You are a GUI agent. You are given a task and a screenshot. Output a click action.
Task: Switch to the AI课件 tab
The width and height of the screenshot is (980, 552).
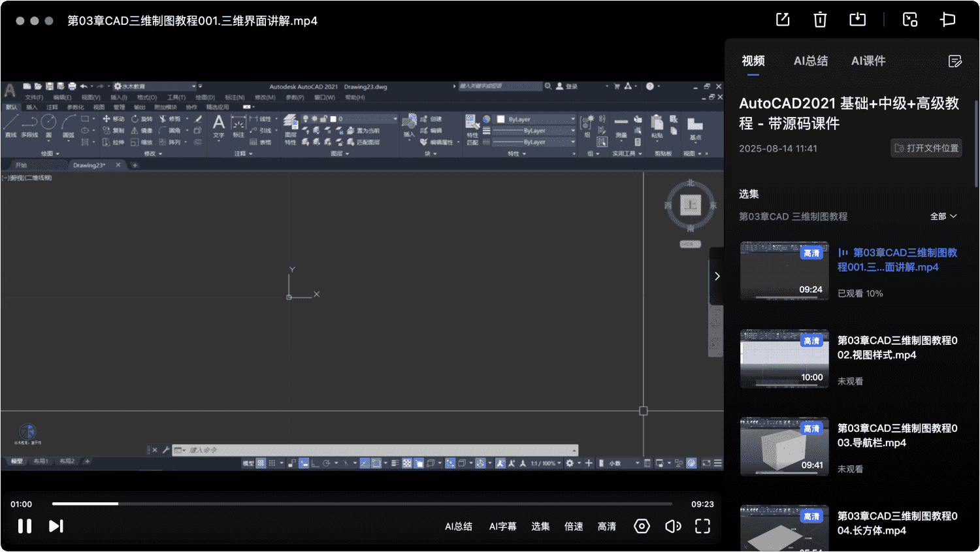pos(868,61)
